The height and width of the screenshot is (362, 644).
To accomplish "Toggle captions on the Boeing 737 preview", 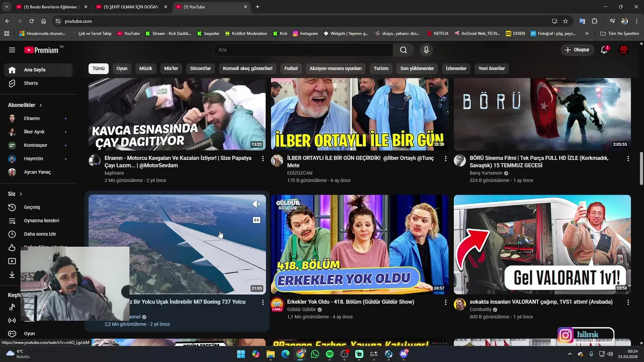I will pos(257,220).
